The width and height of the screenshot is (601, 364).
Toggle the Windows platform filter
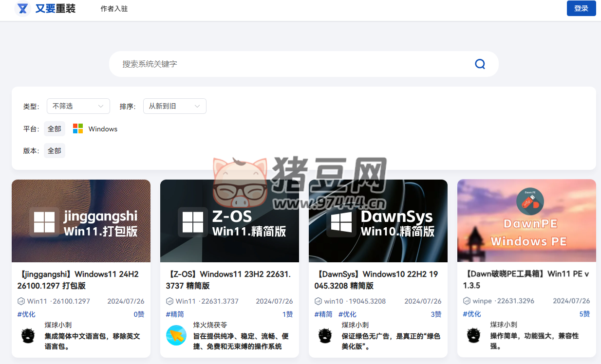(94, 128)
